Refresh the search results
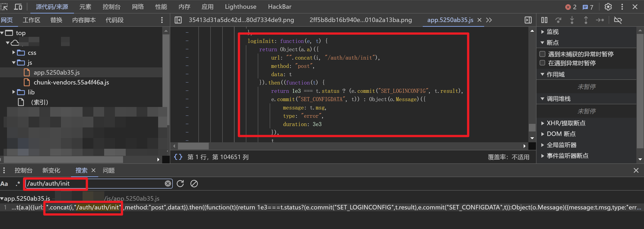The width and height of the screenshot is (644, 229). point(180,184)
